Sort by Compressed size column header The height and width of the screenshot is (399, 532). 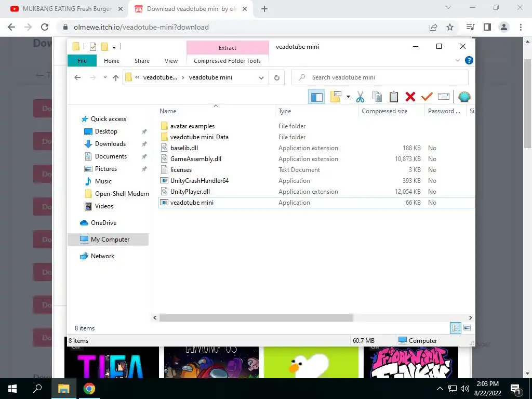click(x=391, y=111)
